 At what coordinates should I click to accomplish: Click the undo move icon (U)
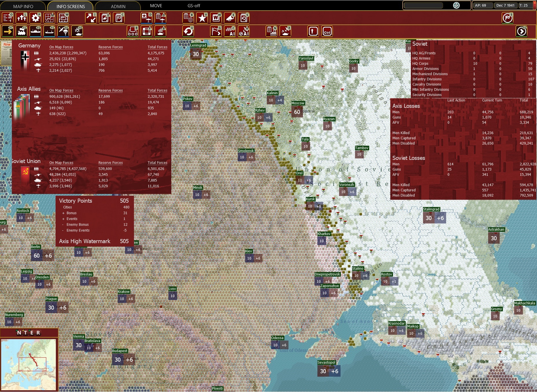pos(188,31)
